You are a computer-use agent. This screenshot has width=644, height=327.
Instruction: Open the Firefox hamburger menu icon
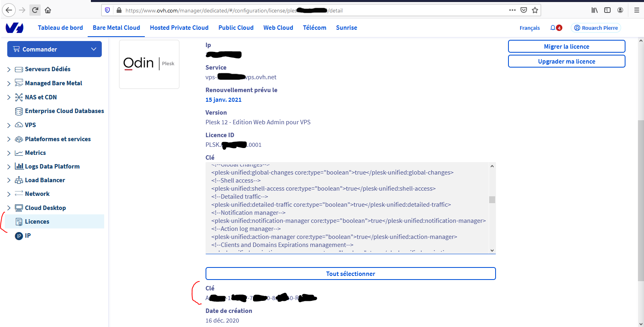point(636,10)
